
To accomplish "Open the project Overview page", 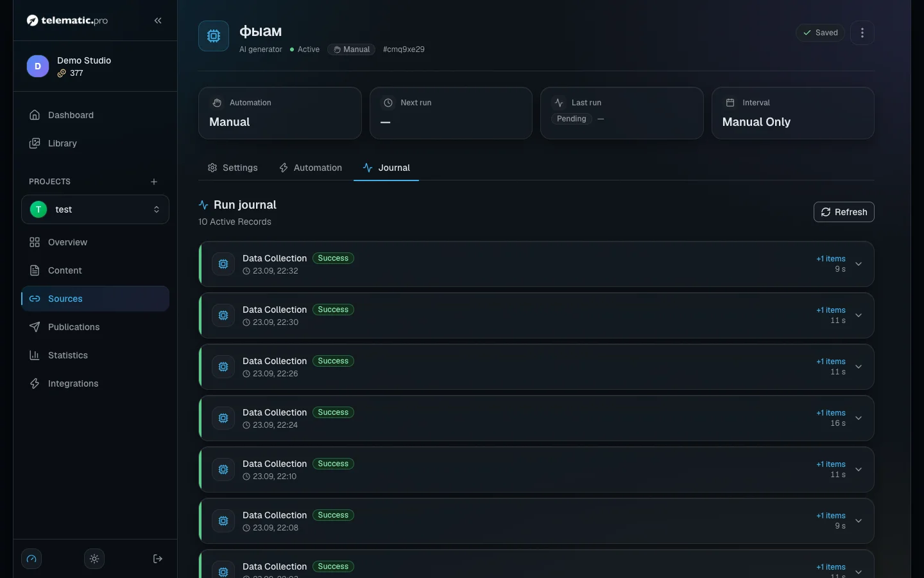I will click(95, 242).
